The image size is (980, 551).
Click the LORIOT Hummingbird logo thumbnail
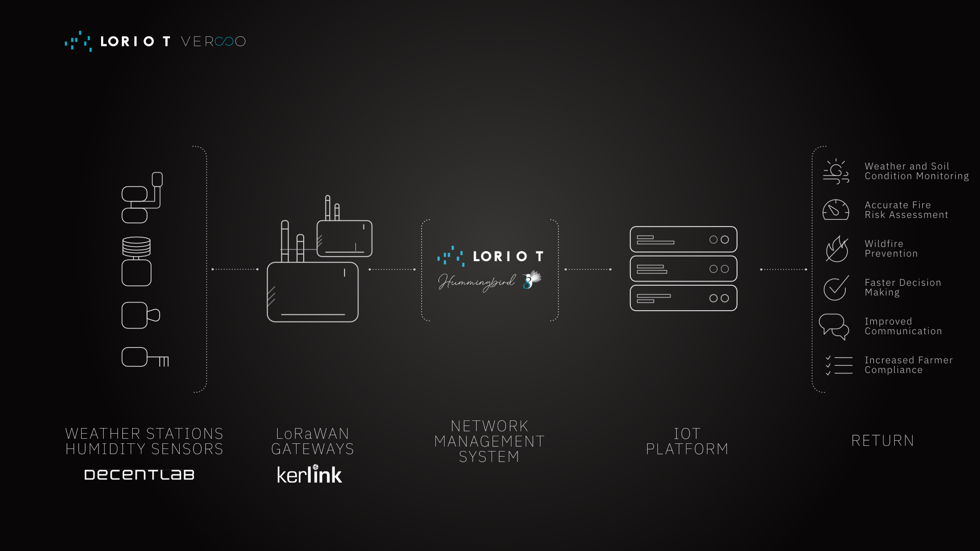point(490,268)
